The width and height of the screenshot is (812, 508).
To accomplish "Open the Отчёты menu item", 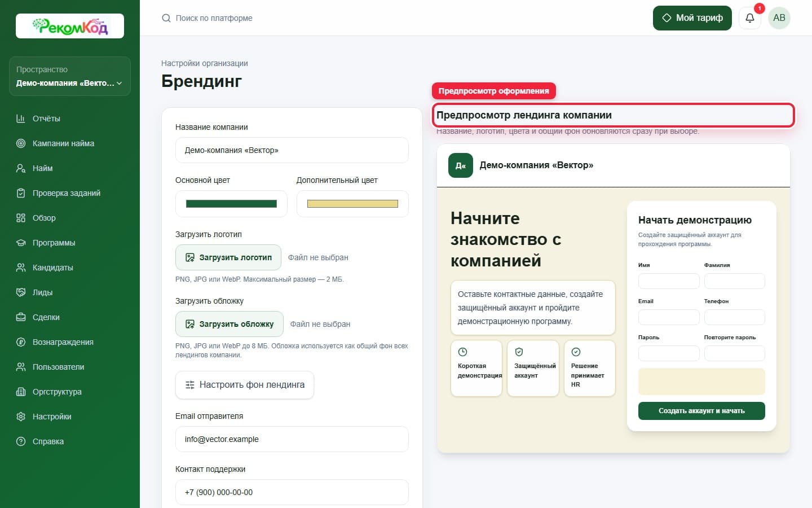I will tap(70, 119).
